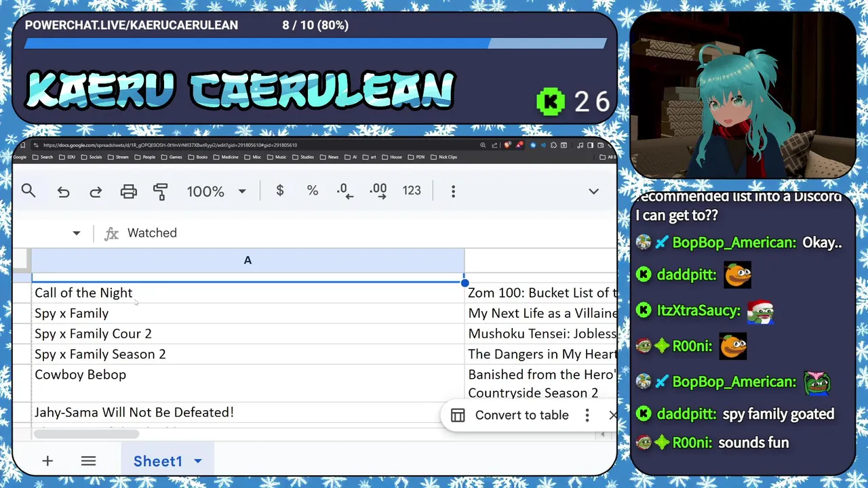Click the streamer webcam avatar view
Viewport: 868px width, 488px height.
tap(743, 96)
